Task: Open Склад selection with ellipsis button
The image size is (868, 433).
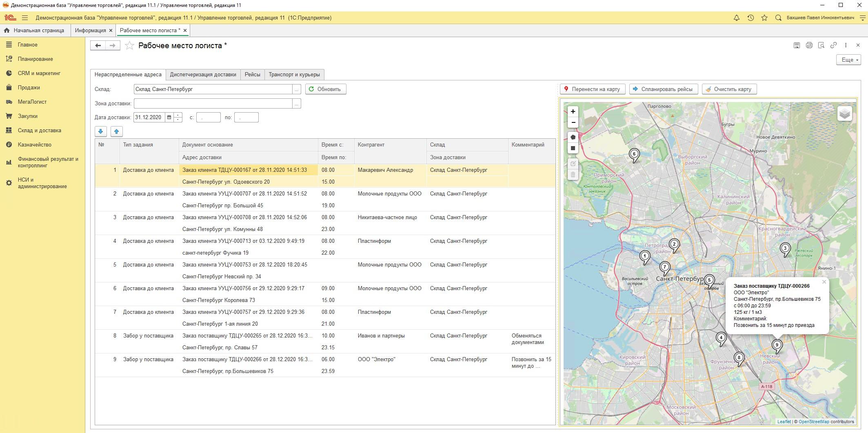Action: pos(297,89)
